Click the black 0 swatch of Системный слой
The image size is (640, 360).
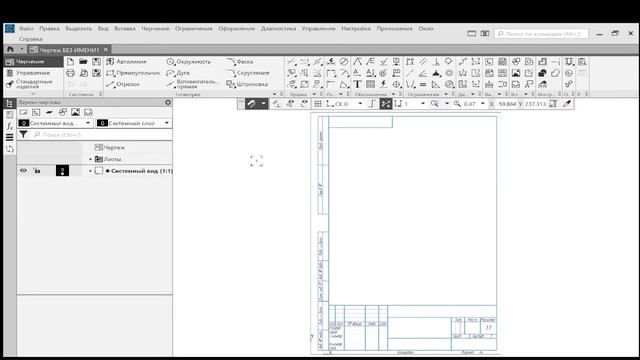pos(102,123)
